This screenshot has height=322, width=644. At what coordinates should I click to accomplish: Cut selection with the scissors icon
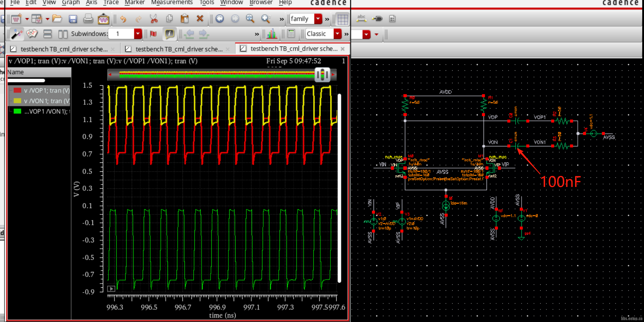[154, 19]
